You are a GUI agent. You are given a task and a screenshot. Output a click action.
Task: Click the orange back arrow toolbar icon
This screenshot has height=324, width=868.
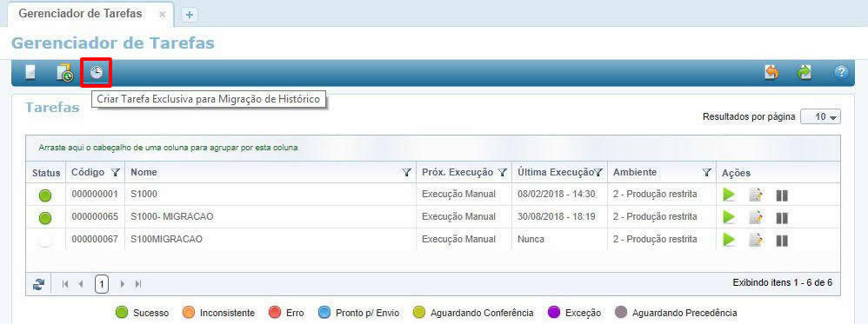771,72
